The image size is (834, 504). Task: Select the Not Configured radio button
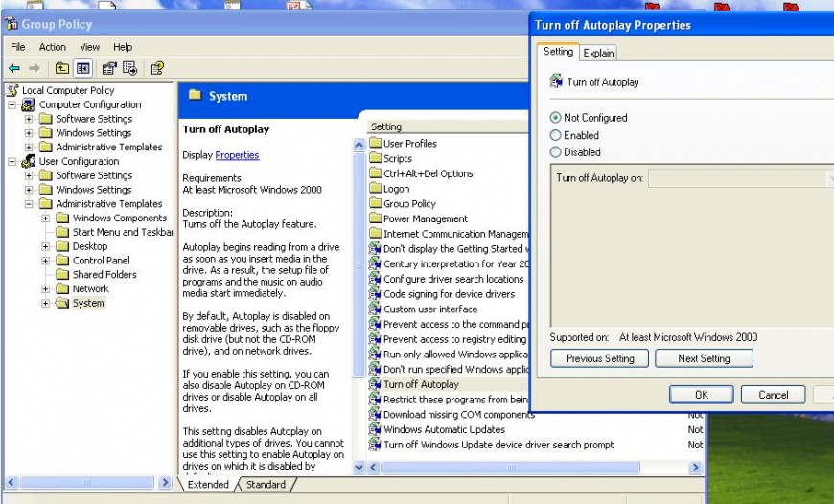(x=555, y=118)
